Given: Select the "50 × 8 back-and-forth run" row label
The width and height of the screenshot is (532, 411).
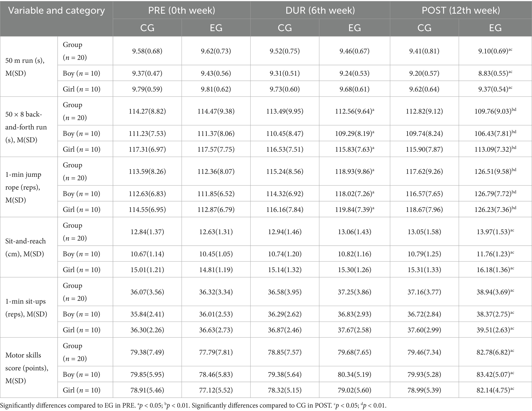Looking at the screenshot, I should [x=26, y=127].
